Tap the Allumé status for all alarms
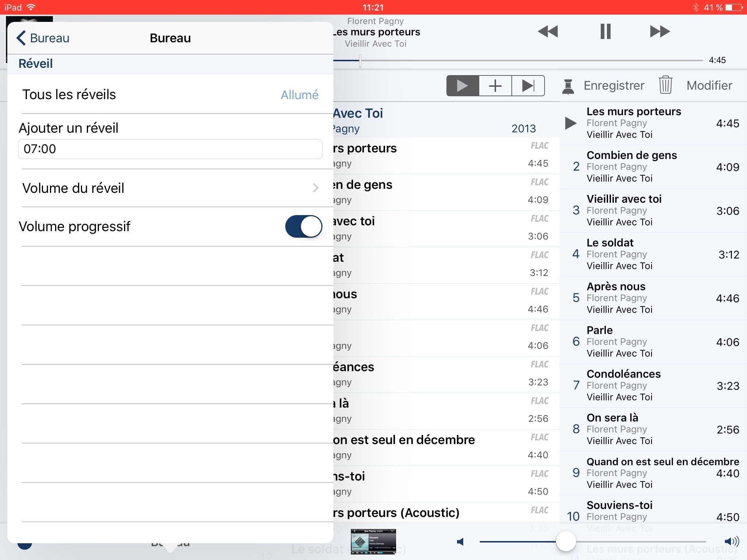 (x=299, y=95)
